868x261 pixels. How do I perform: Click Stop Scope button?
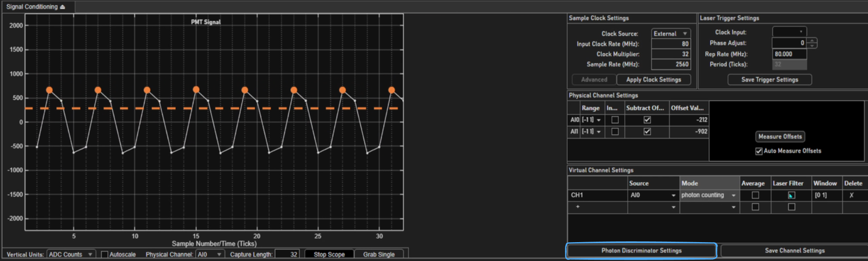click(x=329, y=254)
